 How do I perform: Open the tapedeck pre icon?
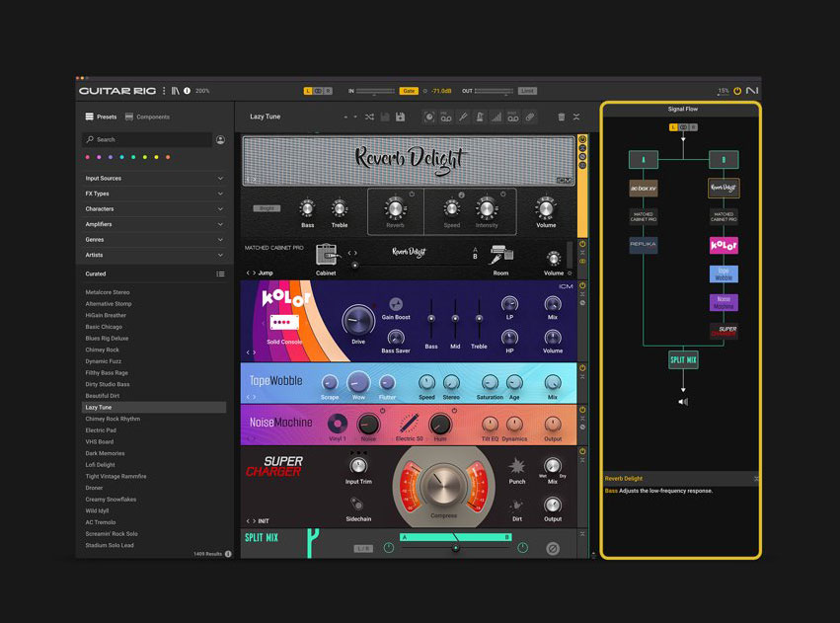click(x=446, y=117)
